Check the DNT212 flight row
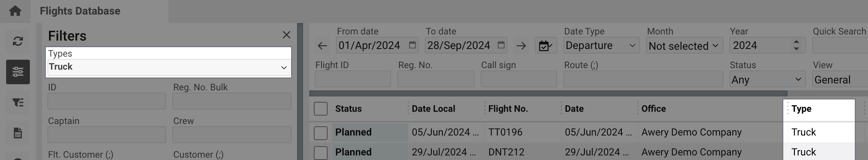This screenshot has height=160, width=868. click(321, 152)
